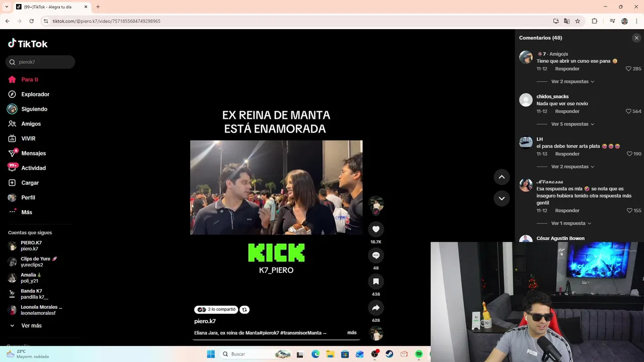Save video with the bookmark icon
644x362 pixels.
(376, 282)
